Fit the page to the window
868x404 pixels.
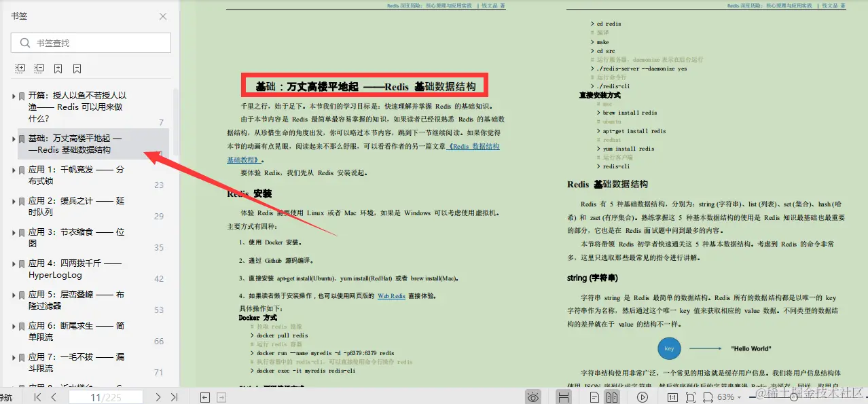pos(691,396)
